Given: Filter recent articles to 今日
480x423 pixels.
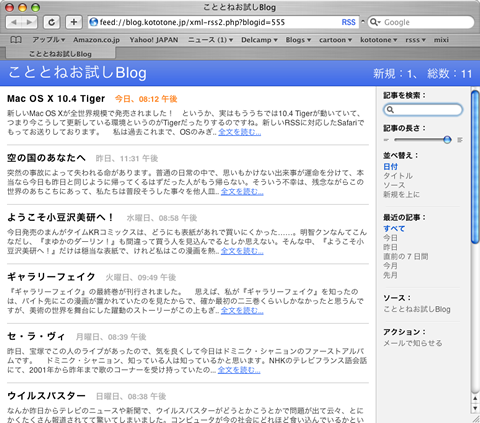Looking at the screenshot, I should 390,238.
